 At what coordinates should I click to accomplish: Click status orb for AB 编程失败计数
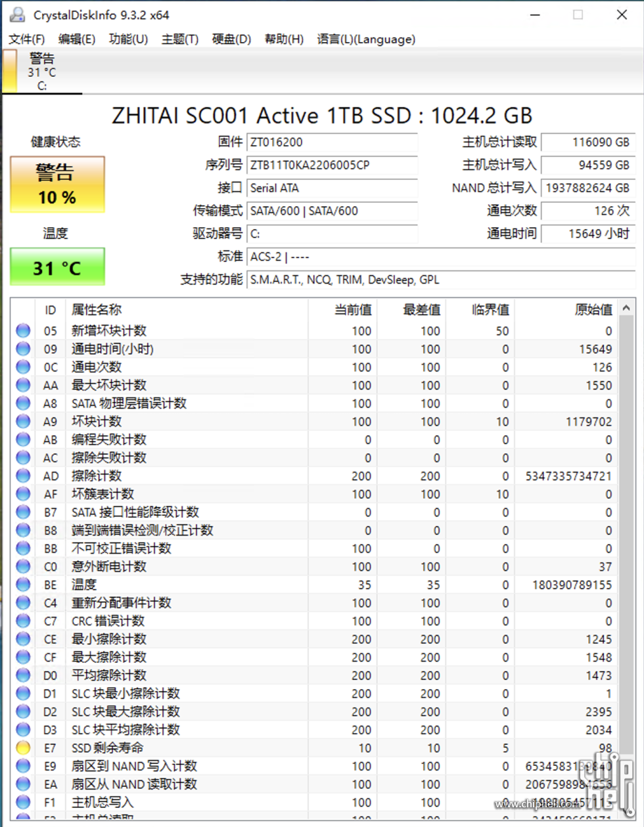[x=24, y=439]
